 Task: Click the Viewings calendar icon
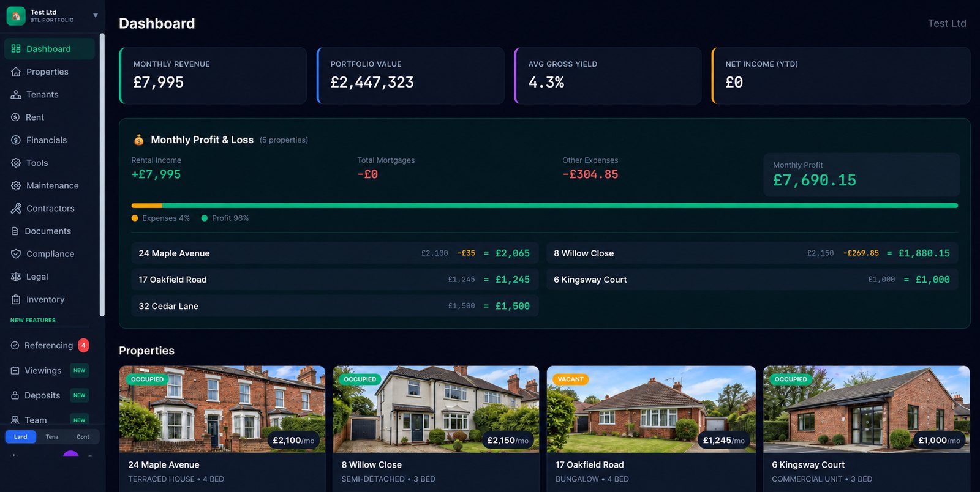[x=15, y=370]
